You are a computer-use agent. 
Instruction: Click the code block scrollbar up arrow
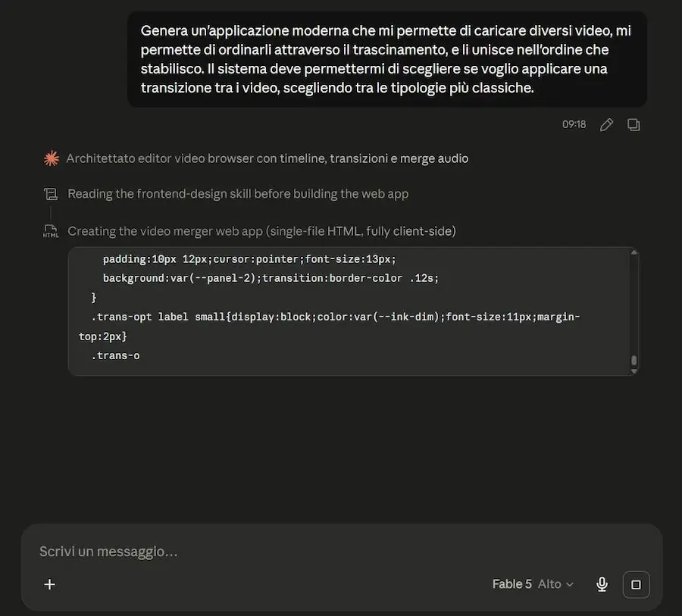634,252
